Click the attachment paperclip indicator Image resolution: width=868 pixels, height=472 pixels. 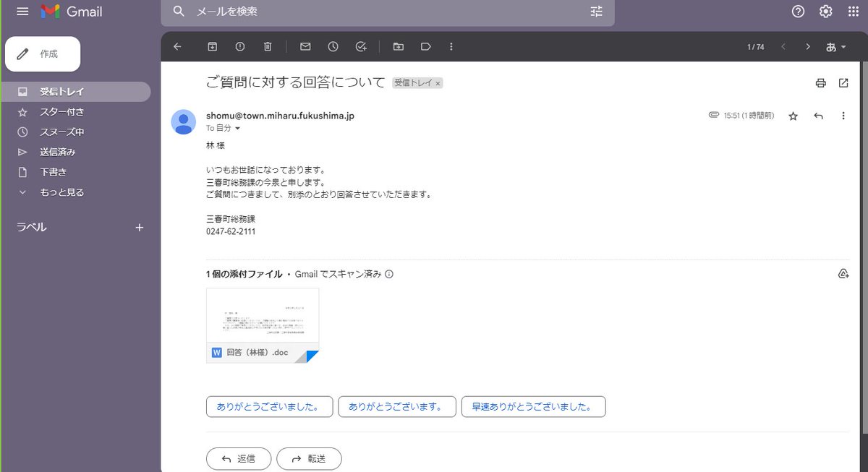click(x=713, y=116)
